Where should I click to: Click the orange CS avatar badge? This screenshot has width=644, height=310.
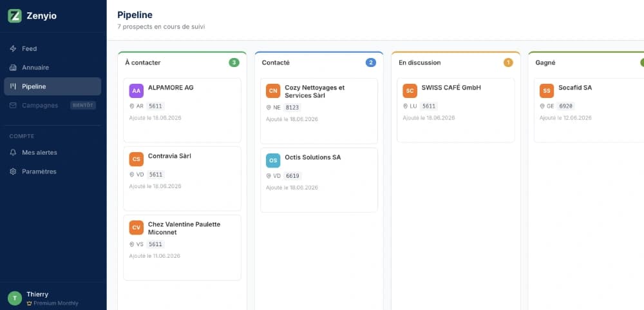[x=137, y=159]
